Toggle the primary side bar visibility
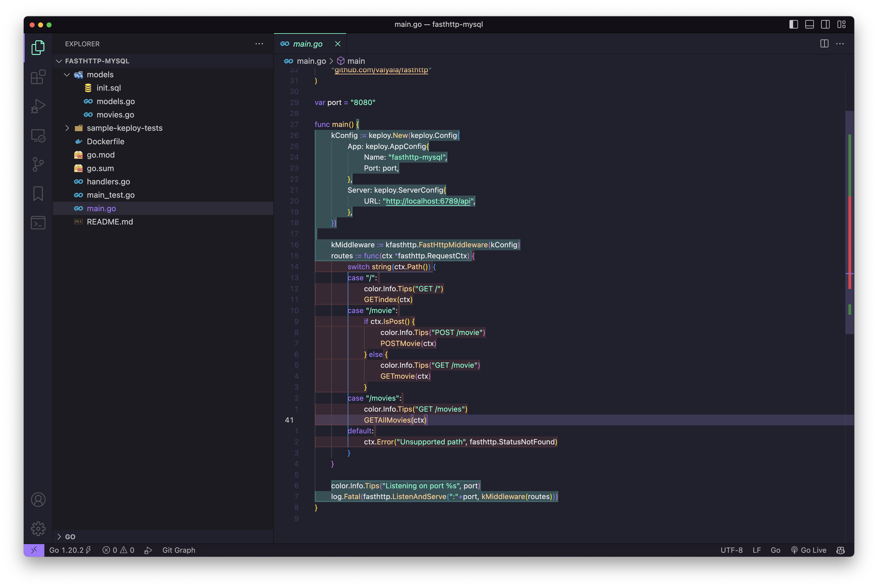The width and height of the screenshot is (878, 588). point(794,24)
